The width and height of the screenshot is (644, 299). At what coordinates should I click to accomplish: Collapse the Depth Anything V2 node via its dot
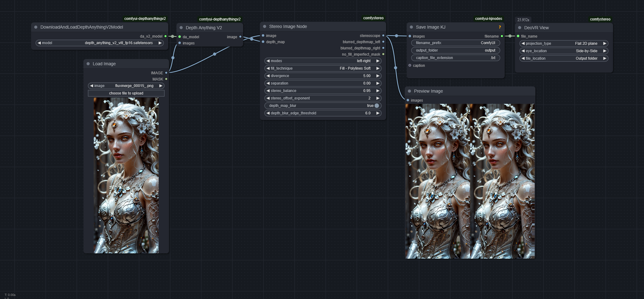pyautogui.click(x=181, y=28)
